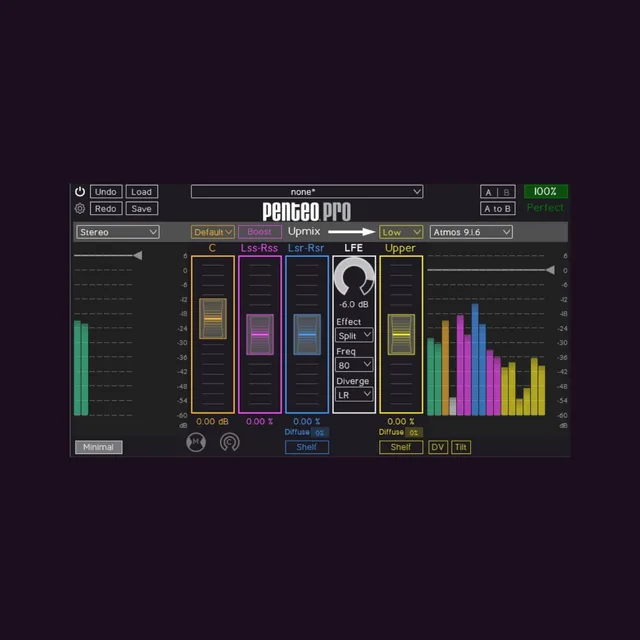Toggle the Minimal view button

[98, 447]
